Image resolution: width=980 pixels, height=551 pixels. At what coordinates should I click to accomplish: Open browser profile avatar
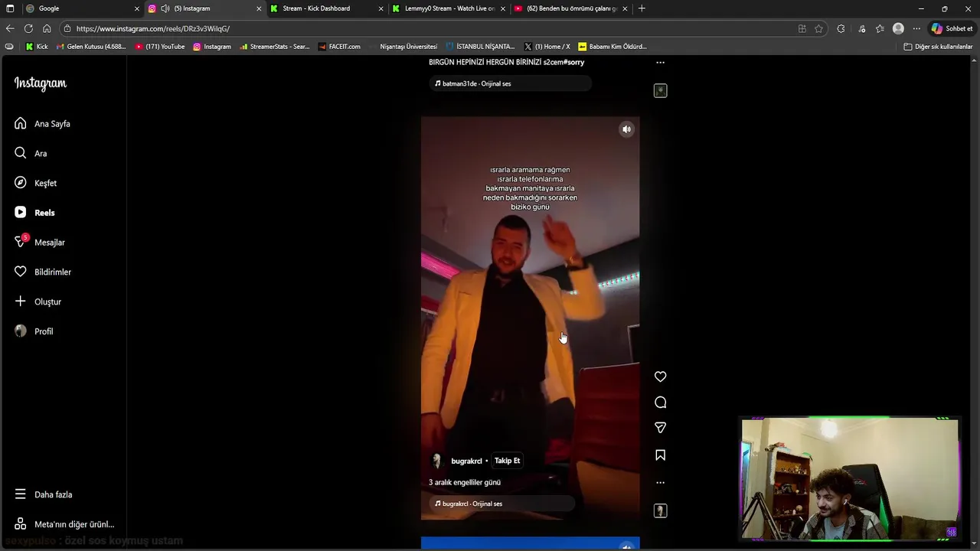pyautogui.click(x=898, y=28)
